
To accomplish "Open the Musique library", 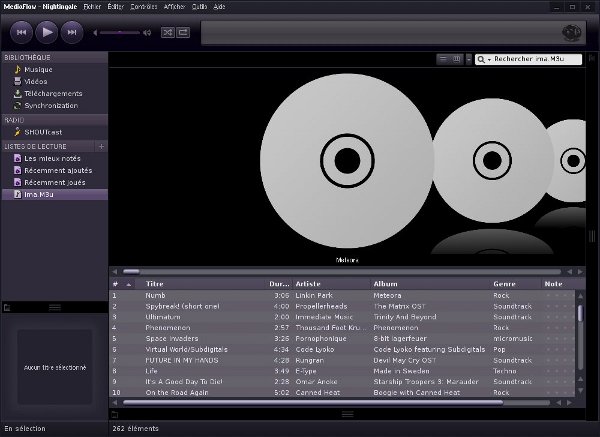I will (38, 69).
